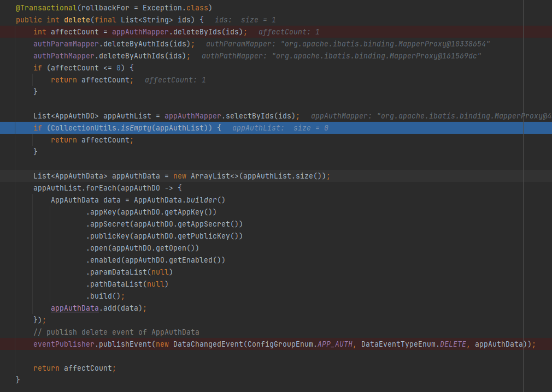Click the inline hint "appAuthList: size = 0"
This screenshot has width=552, height=392.
point(280,128)
